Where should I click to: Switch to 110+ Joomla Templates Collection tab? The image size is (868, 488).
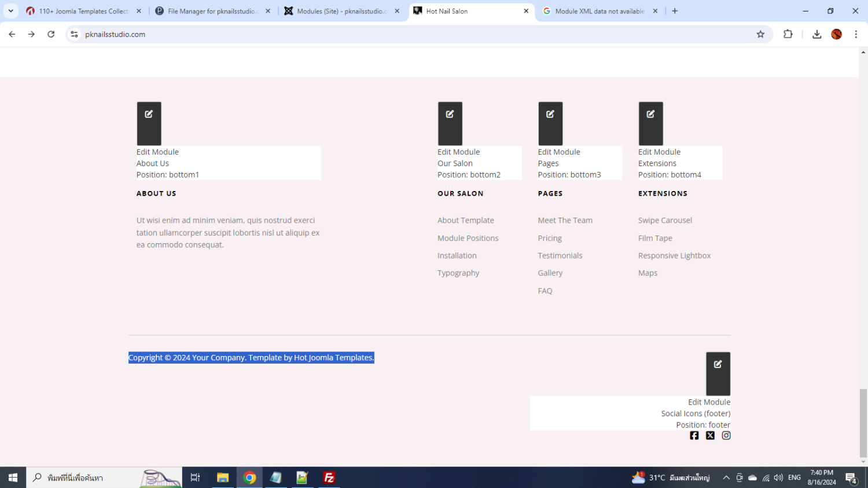coord(84,11)
